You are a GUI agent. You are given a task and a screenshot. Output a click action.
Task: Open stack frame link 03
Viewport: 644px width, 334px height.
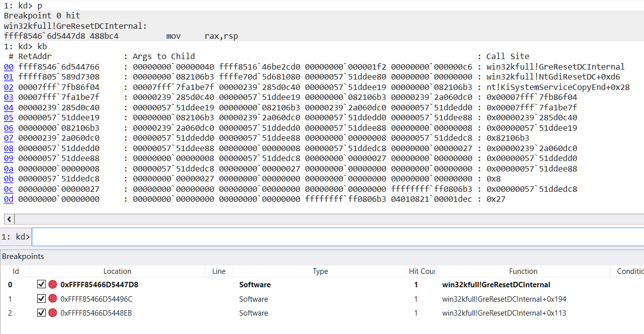point(8,97)
